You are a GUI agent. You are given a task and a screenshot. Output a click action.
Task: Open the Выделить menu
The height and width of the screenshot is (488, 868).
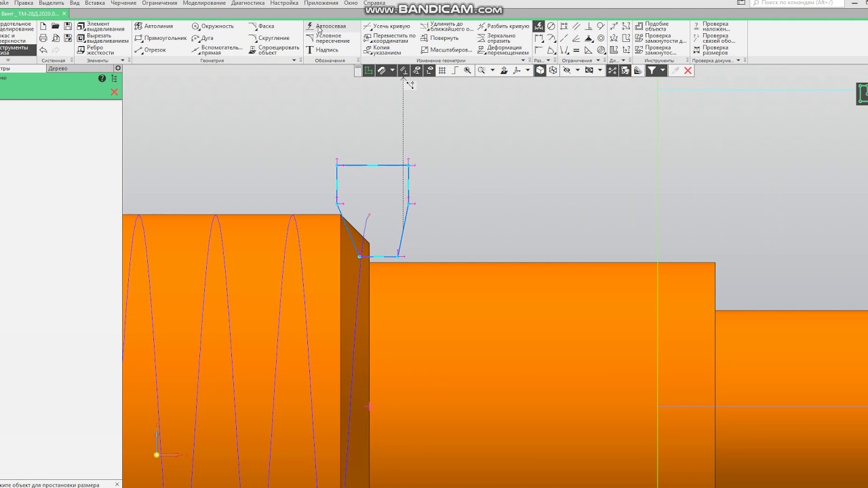tap(52, 3)
